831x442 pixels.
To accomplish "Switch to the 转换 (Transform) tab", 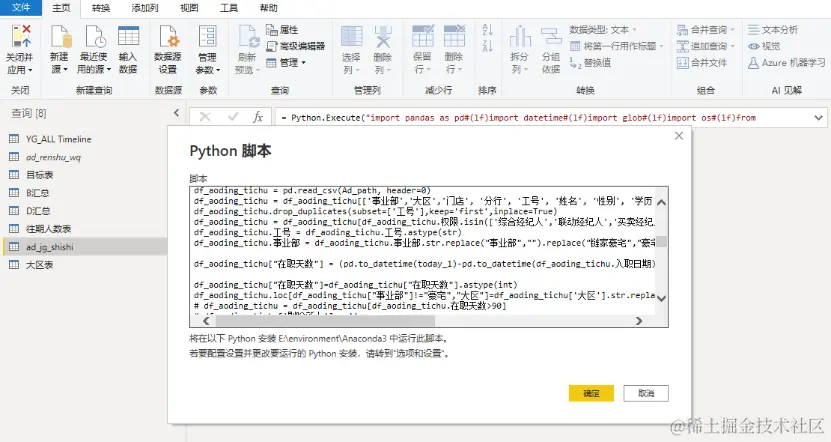I will pyautogui.click(x=101, y=8).
